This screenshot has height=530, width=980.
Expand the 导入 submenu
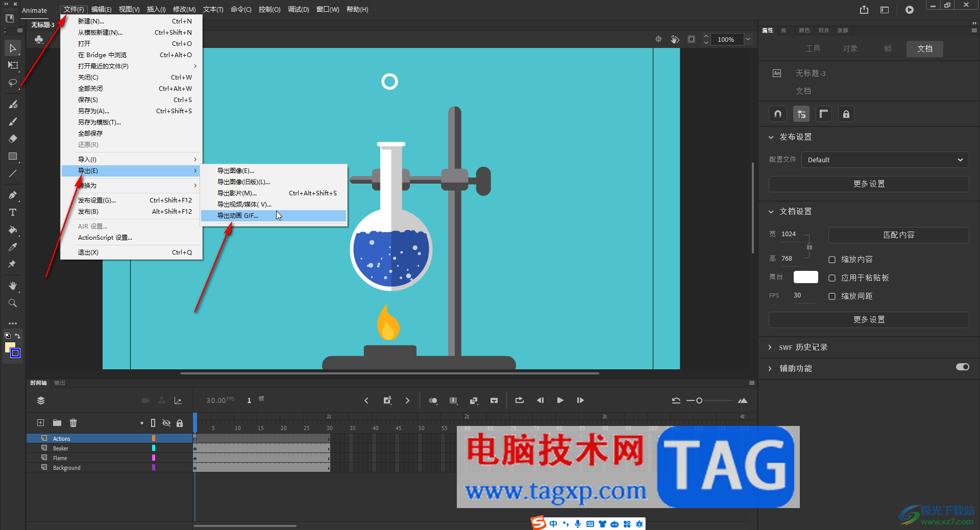click(132, 160)
